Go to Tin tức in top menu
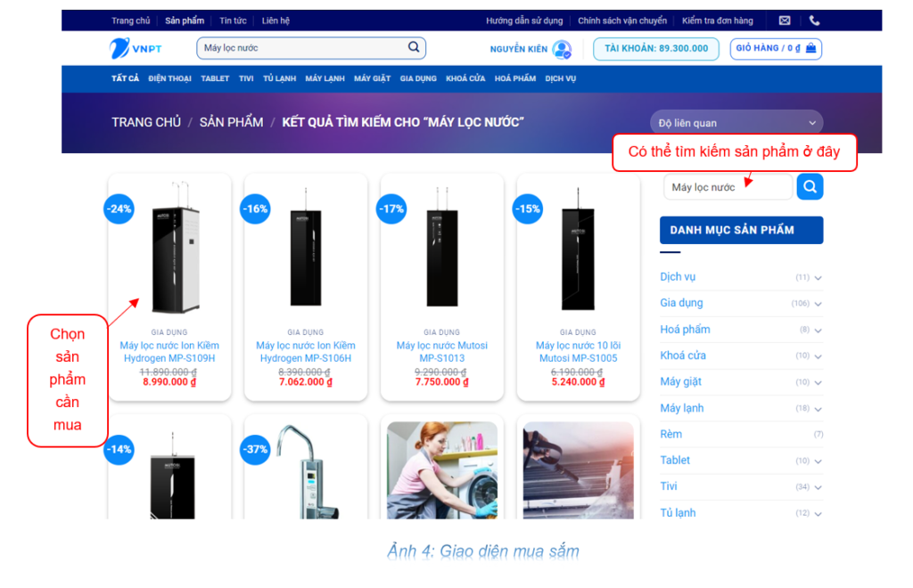Viewport: 913px width, 588px height. (x=233, y=20)
